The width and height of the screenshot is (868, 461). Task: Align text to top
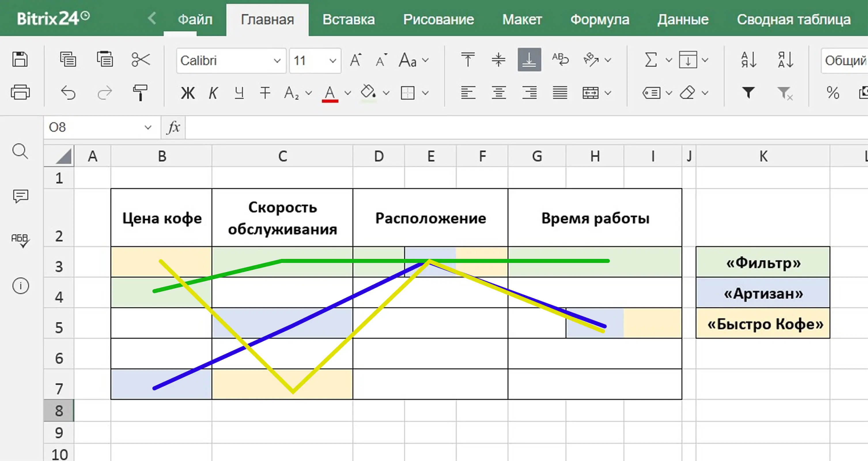pyautogui.click(x=468, y=59)
